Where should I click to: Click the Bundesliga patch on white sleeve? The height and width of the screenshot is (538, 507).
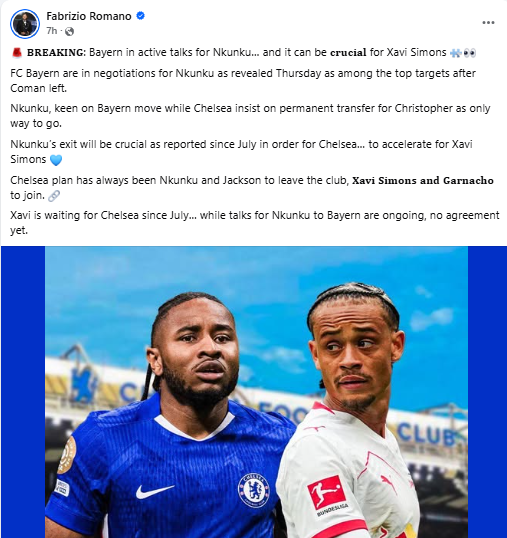click(x=327, y=492)
